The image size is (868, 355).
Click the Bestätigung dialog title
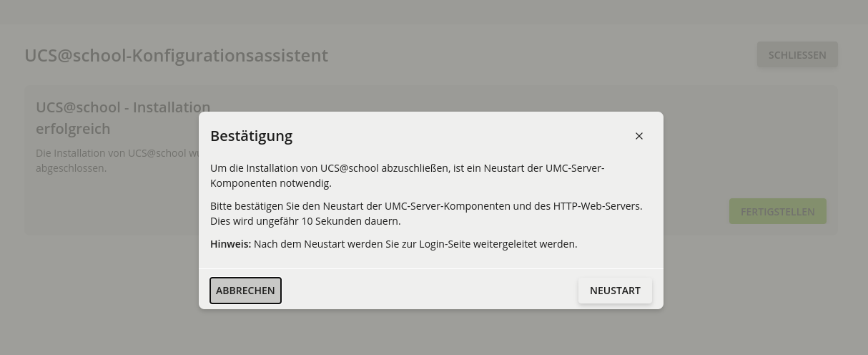pos(251,136)
